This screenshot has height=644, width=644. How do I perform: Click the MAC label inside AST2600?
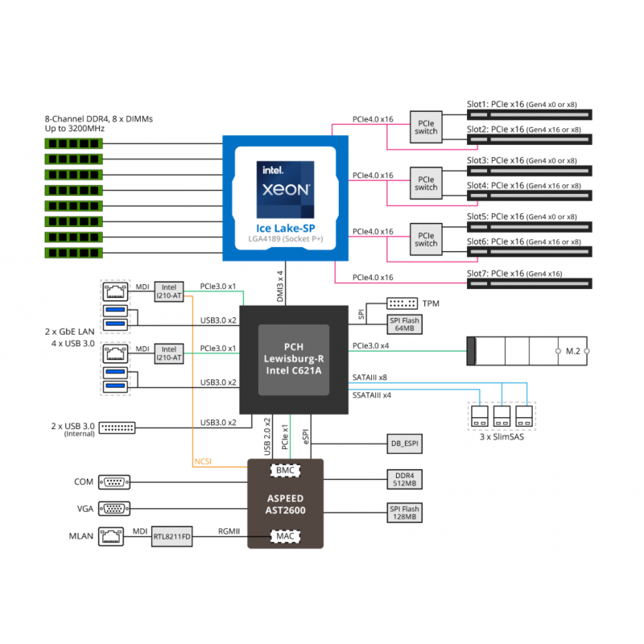(285, 536)
